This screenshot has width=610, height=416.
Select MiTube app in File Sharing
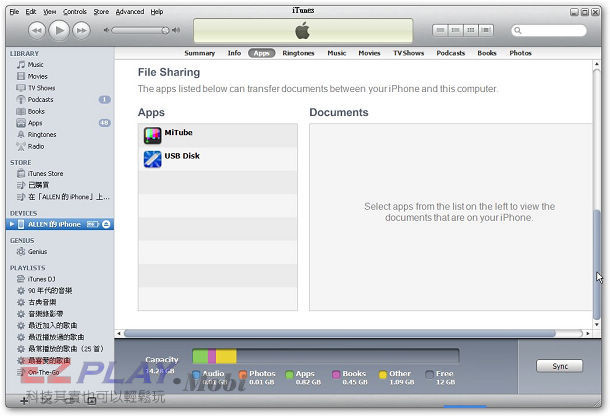coord(218,135)
